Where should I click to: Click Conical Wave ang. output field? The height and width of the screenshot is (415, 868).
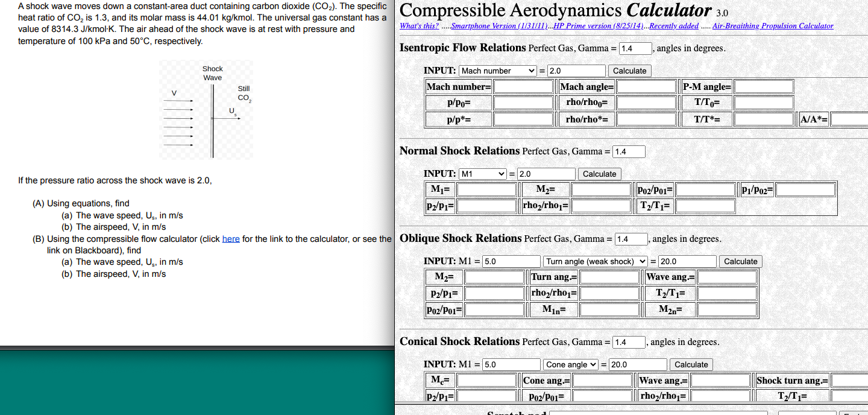(720, 381)
